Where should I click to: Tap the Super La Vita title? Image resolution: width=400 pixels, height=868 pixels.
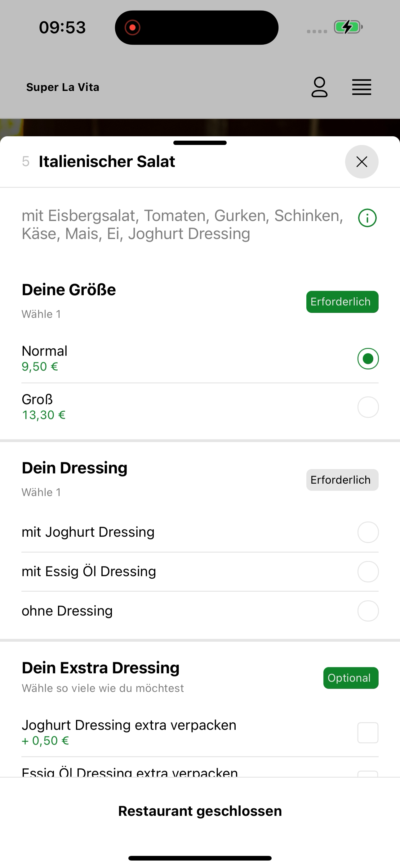coord(63,87)
